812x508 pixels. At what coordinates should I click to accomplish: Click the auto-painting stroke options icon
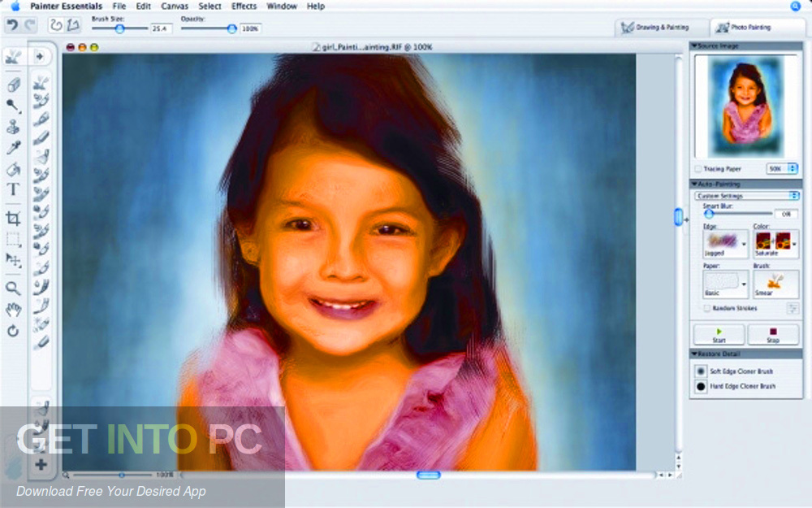(x=793, y=309)
